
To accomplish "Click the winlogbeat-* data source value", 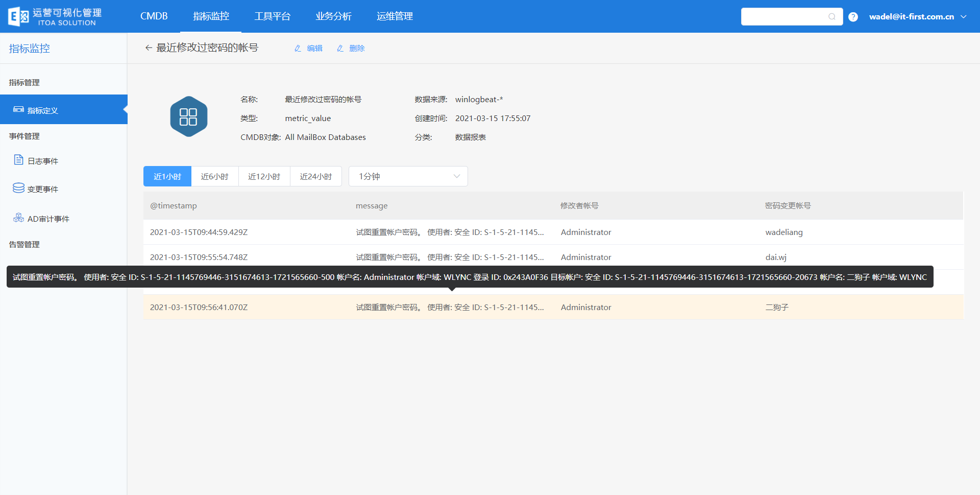I will click(479, 100).
